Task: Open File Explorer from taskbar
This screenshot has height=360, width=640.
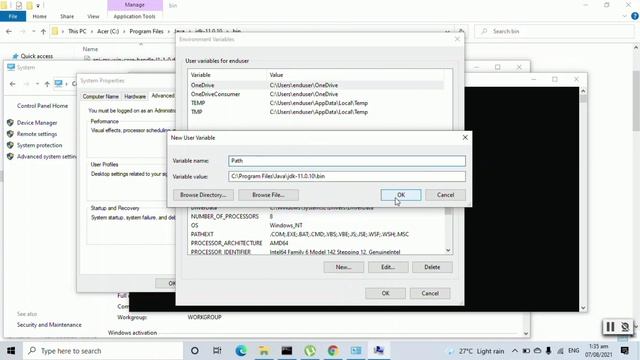Action: 264,351
